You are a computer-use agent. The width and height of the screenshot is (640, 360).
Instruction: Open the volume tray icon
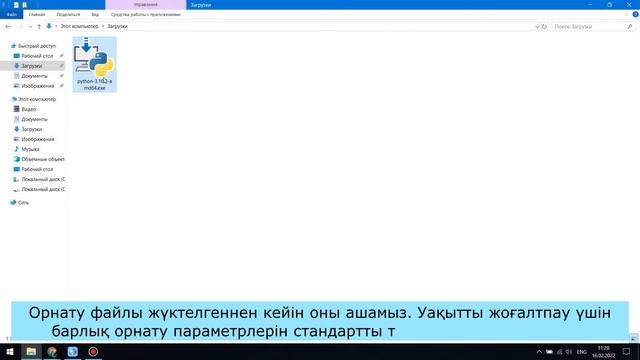(569, 352)
